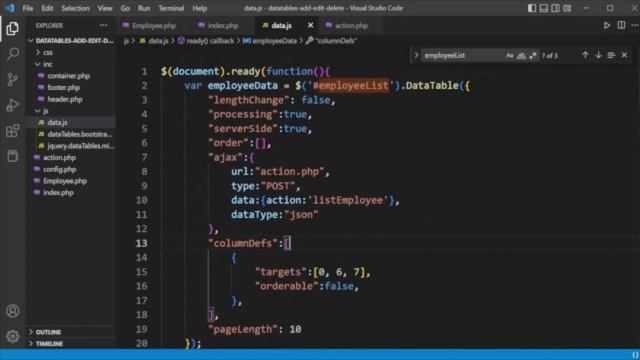The height and width of the screenshot is (360, 640).
Task: Click the Run code play icon
Action: click(607, 25)
